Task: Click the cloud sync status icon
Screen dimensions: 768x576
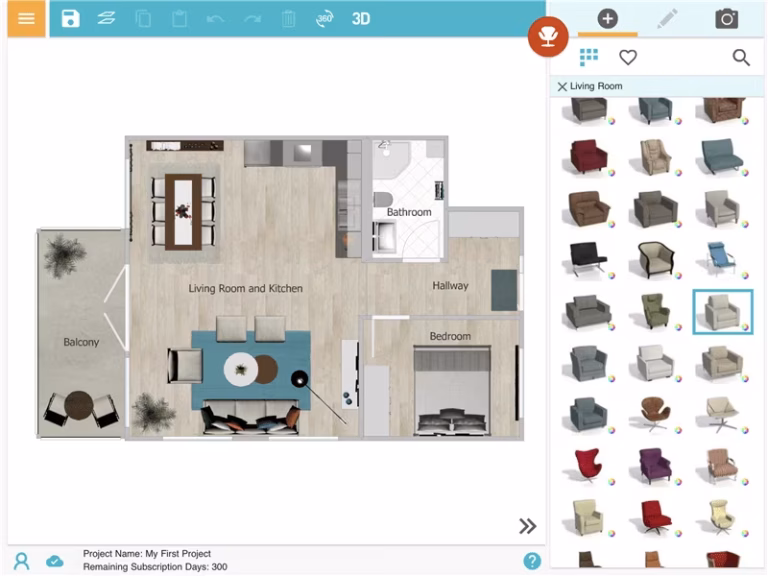Action: [55, 561]
